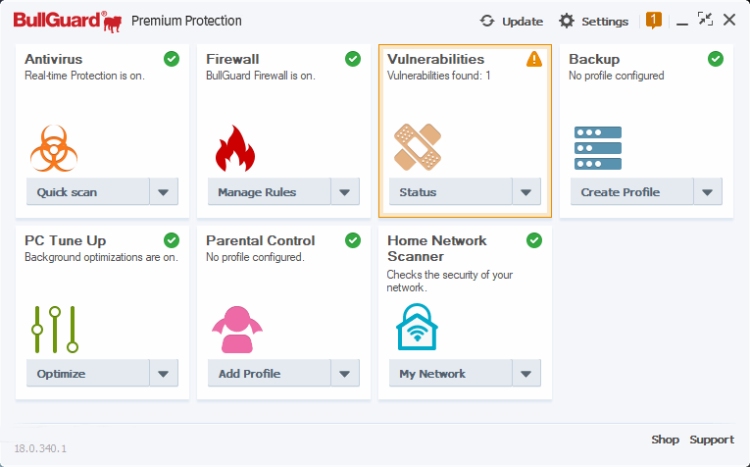Click 'Checks the security of your network.' text
The width and height of the screenshot is (750, 467).
450,281
